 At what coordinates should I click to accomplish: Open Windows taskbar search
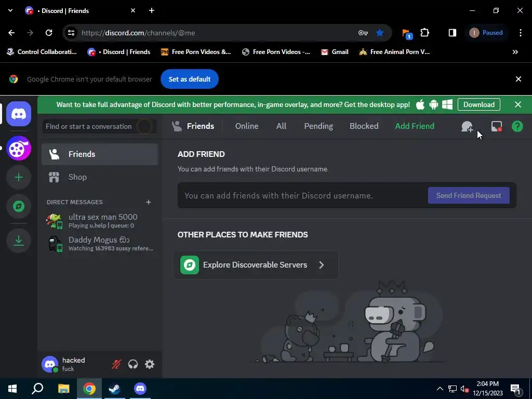coord(37,389)
